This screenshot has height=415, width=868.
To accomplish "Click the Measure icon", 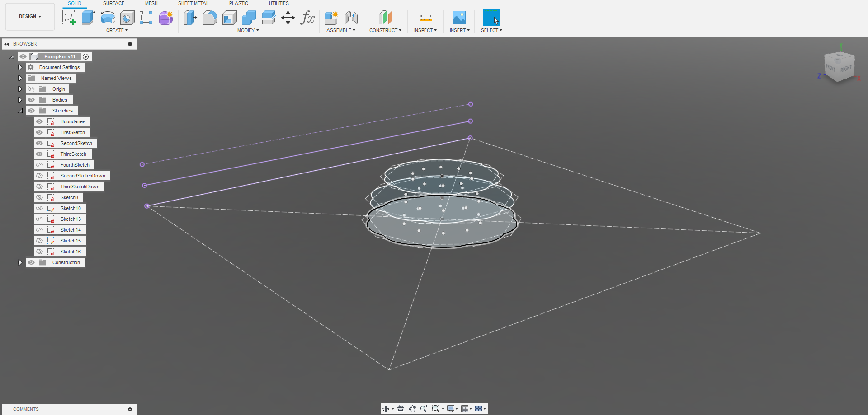I will 425,18.
